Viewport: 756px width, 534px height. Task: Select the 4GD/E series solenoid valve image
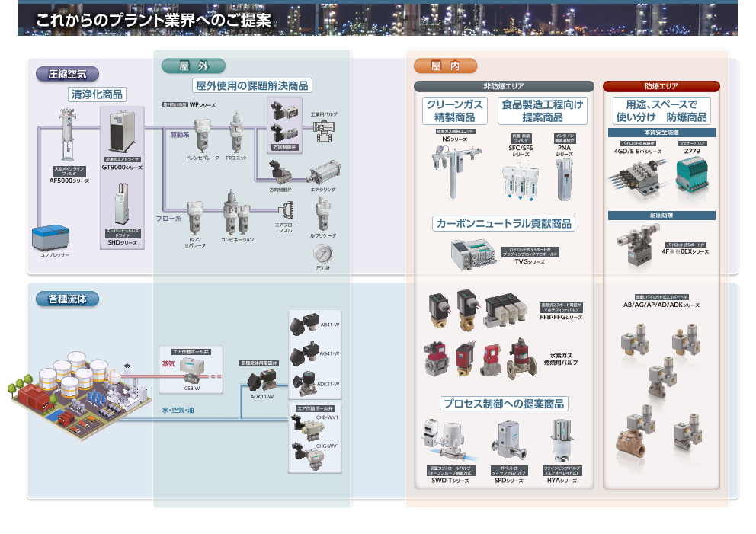tap(639, 179)
